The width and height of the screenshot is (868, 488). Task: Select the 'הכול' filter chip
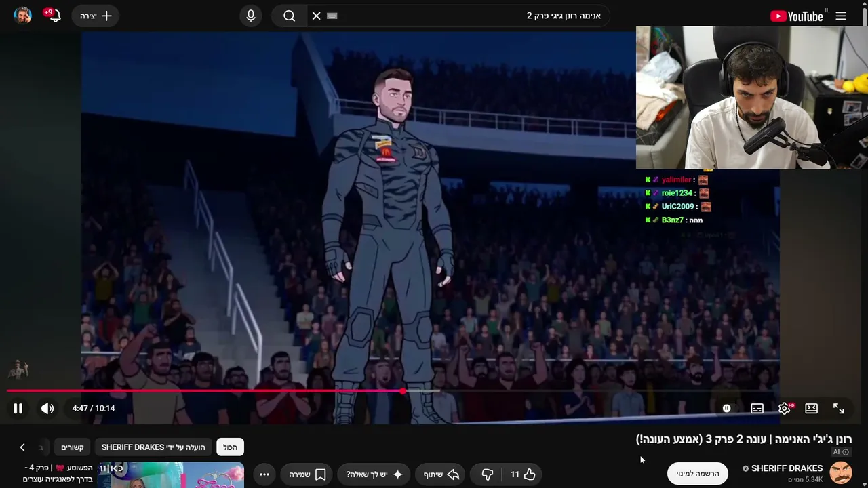click(231, 447)
